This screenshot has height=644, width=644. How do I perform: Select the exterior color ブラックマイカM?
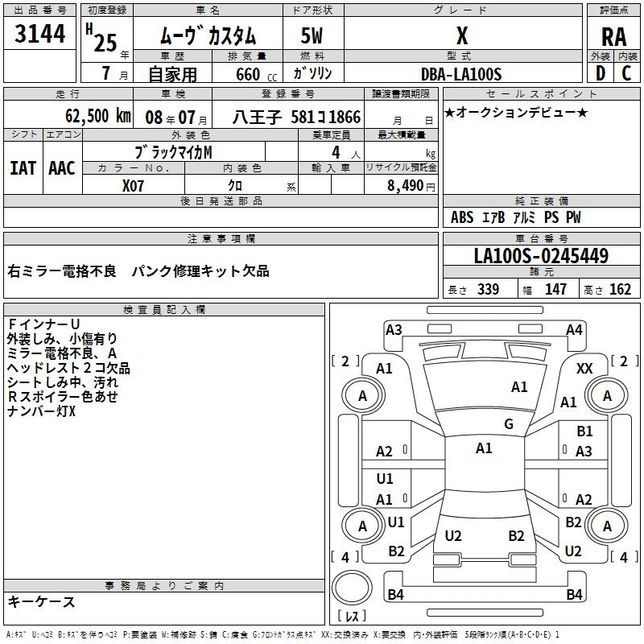[x=173, y=152]
